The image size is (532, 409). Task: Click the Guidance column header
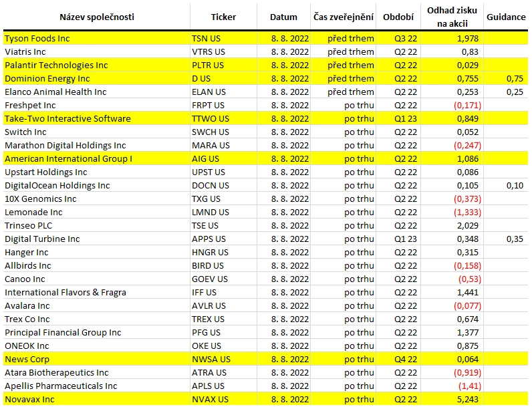coord(506,17)
